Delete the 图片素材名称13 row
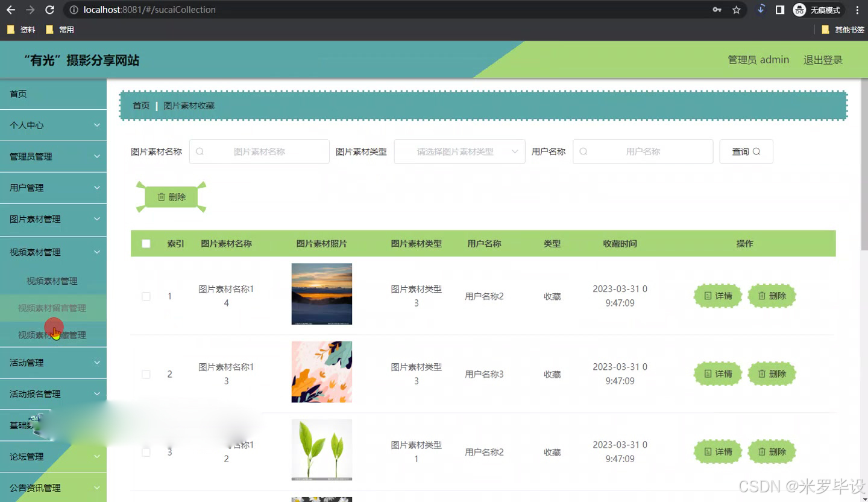The image size is (868, 502). (772, 373)
